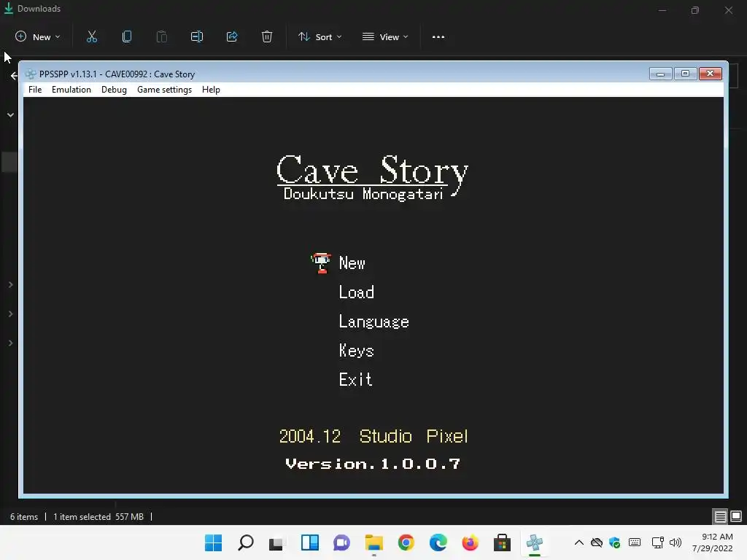The image size is (747, 560).
Task: Click the Delete trash icon in Explorer
Action: point(267,36)
